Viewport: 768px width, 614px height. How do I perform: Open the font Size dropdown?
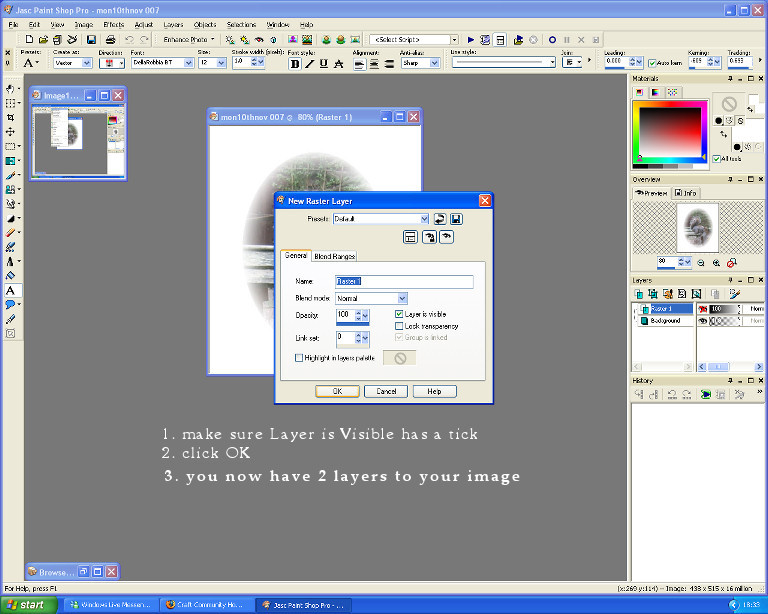[x=221, y=63]
